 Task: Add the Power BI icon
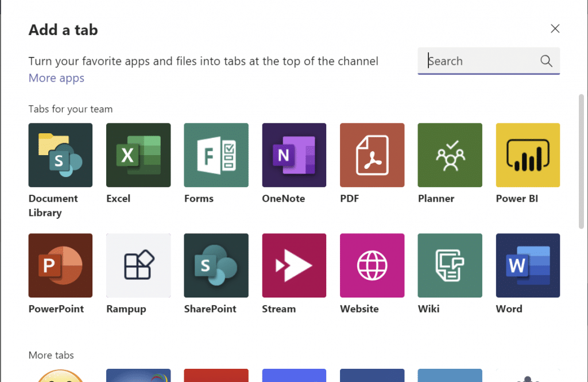click(x=528, y=155)
